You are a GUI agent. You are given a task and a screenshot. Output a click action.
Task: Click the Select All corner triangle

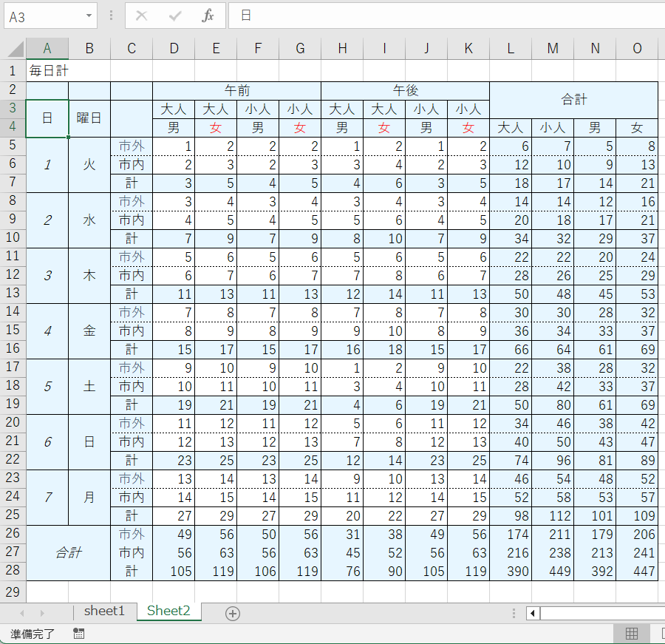coord(14,49)
